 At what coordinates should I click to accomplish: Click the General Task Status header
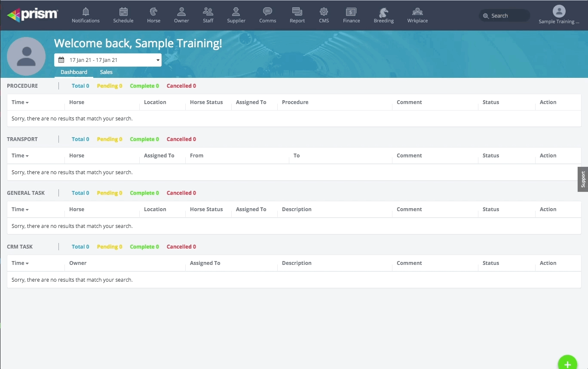coord(491,209)
